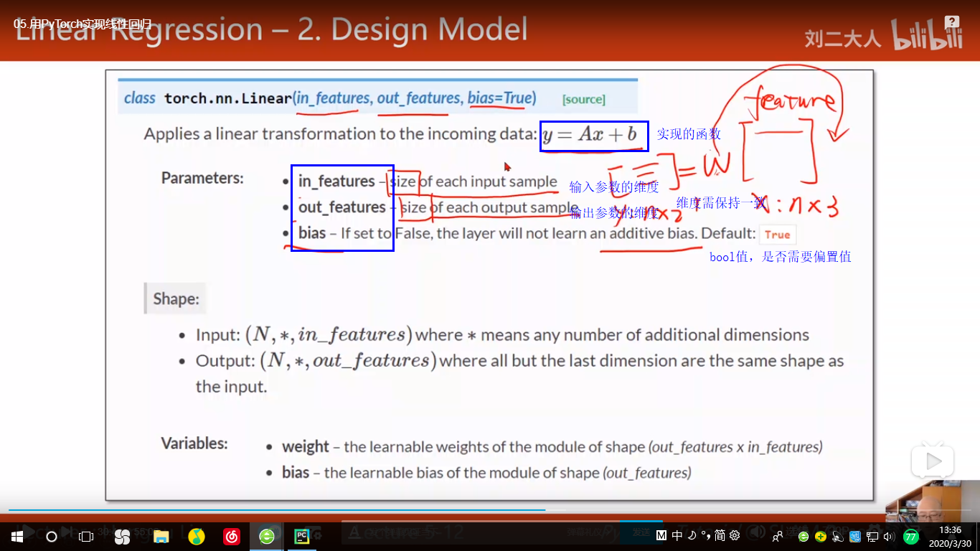Open the network connection tray icon
Screen dimensions: 980x551
(872, 536)
